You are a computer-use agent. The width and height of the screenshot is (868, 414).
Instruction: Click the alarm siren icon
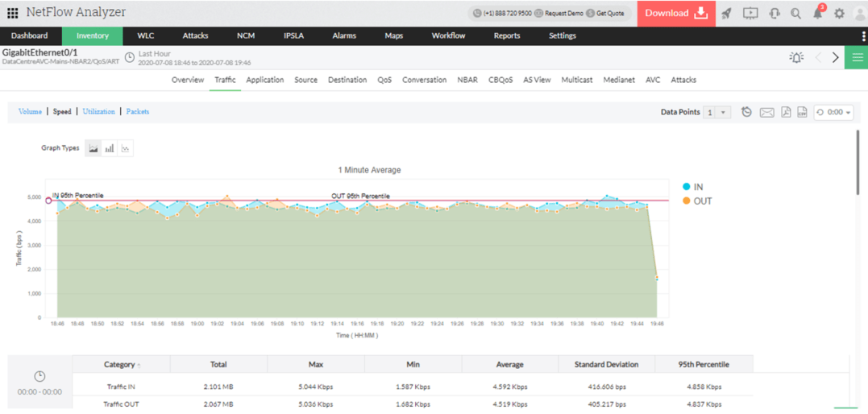796,57
